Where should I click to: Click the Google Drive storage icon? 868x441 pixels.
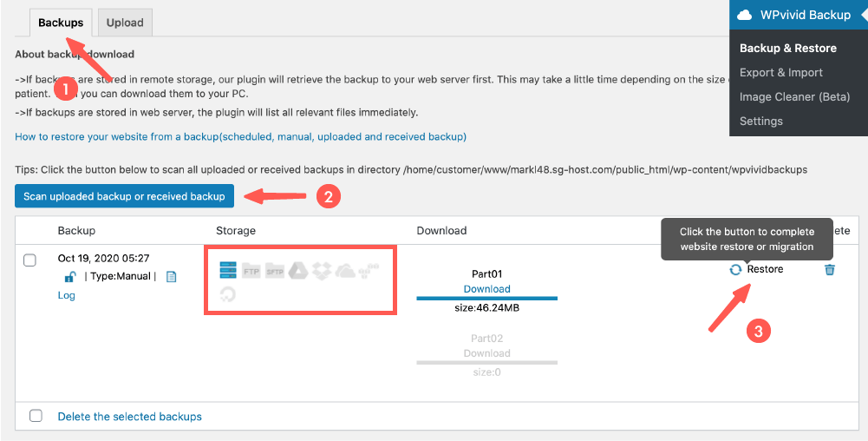pyautogui.click(x=299, y=271)
